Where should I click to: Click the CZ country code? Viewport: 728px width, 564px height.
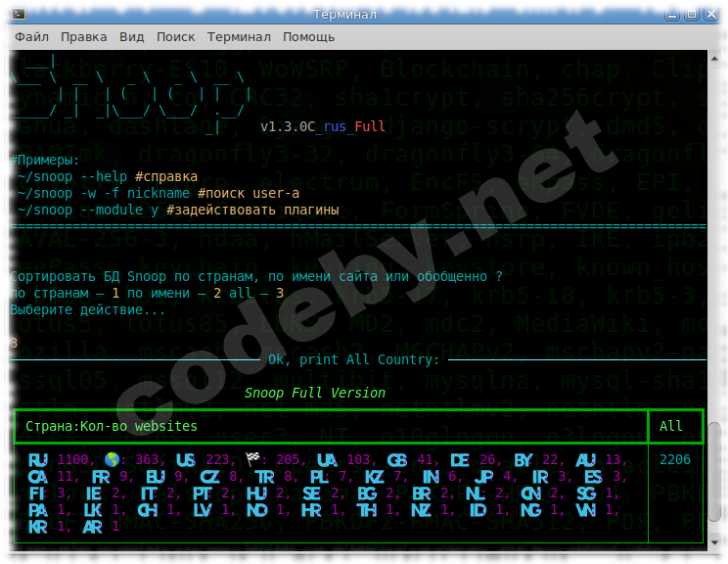[209, 477]
